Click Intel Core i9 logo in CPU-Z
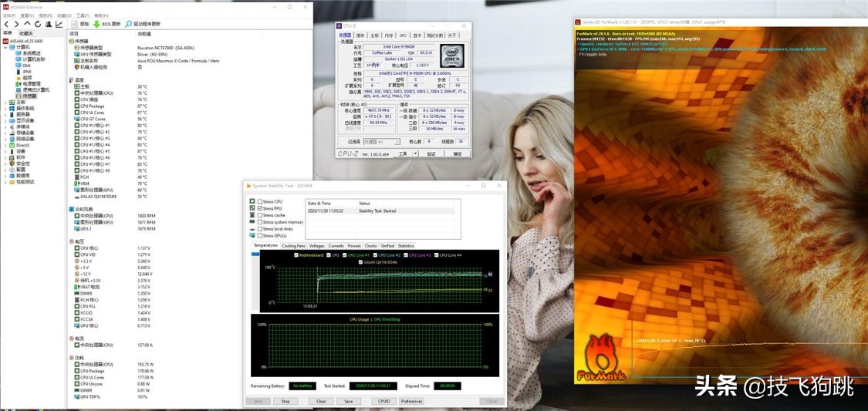 [452, 54]
